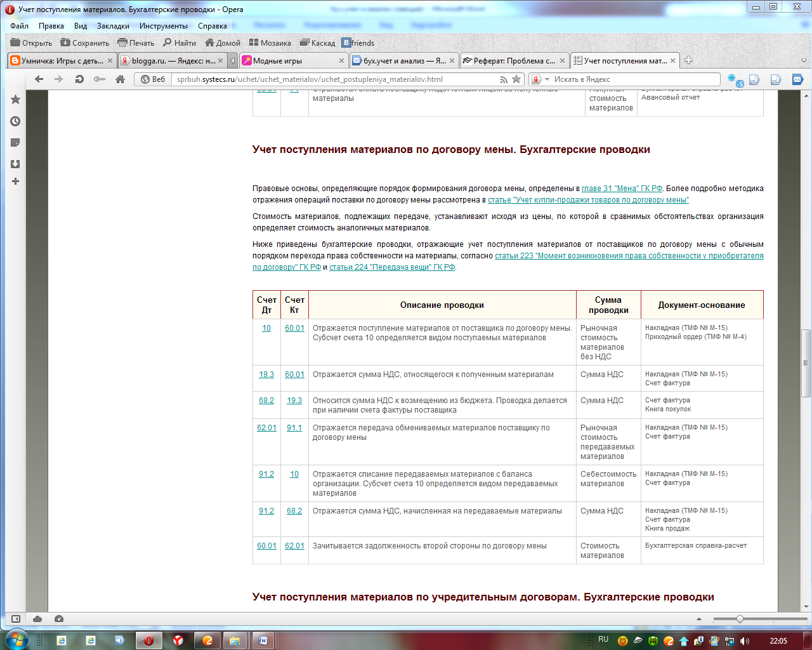Open the closed tabs dropdown at the tab bar end
The image size is (812, 650).
[804, 61]
